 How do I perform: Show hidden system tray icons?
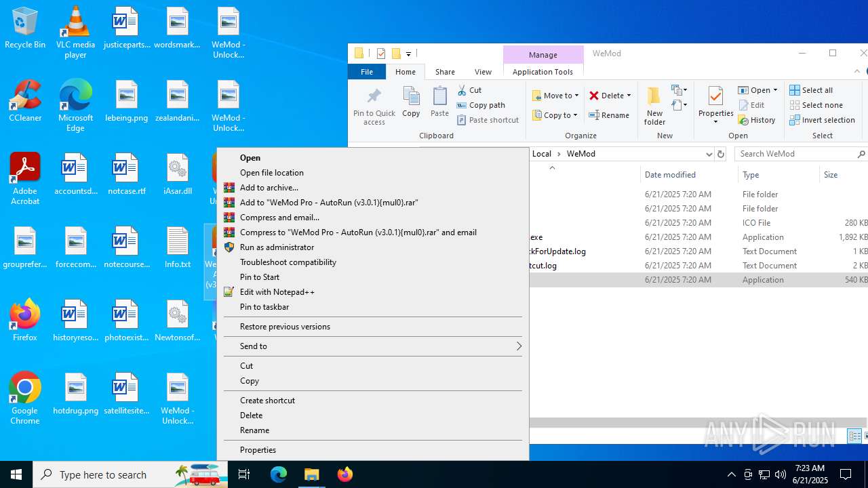pos(731,474)
